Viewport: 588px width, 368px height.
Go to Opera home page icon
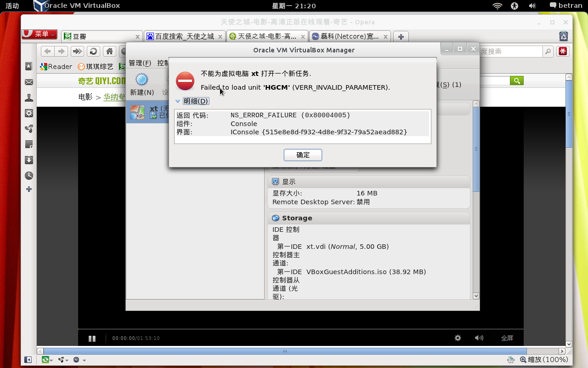point(109,52)
